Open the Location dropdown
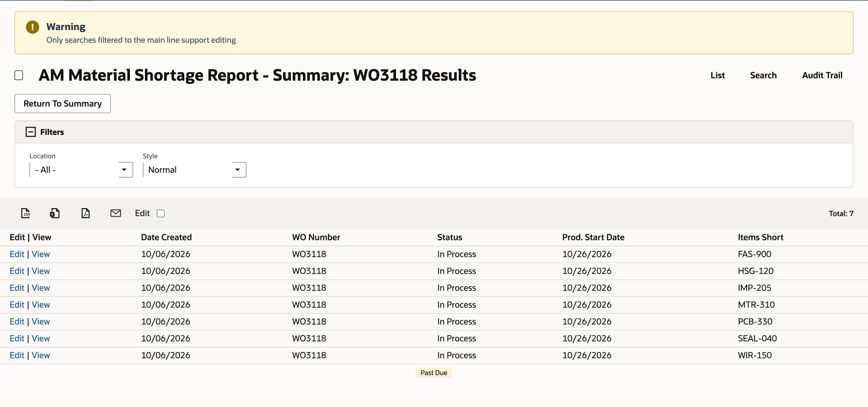Viewport: 868px width, 407px height. pos(81,170)
